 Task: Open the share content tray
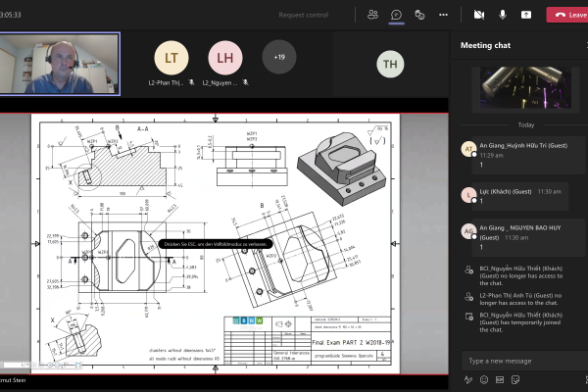tap(526, 15)
